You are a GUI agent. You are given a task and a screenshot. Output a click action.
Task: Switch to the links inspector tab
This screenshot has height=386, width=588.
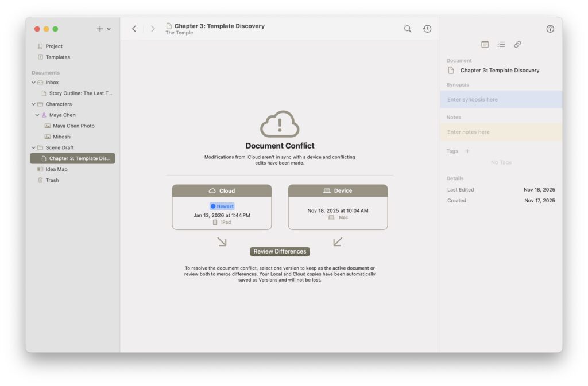pos(517,44)
